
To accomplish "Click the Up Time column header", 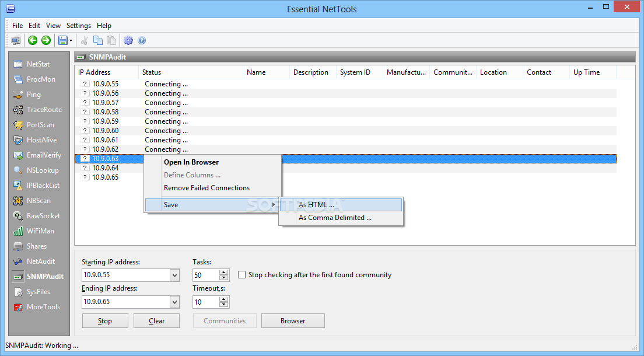I will [593, 72].
